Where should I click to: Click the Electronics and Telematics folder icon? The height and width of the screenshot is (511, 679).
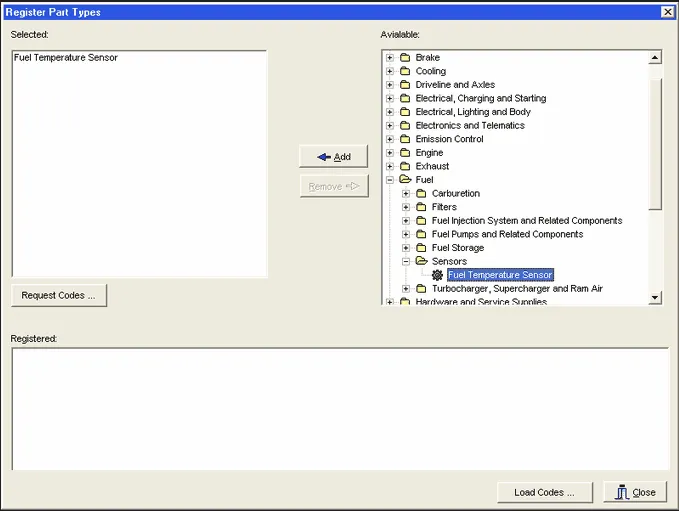click(405, 126)
